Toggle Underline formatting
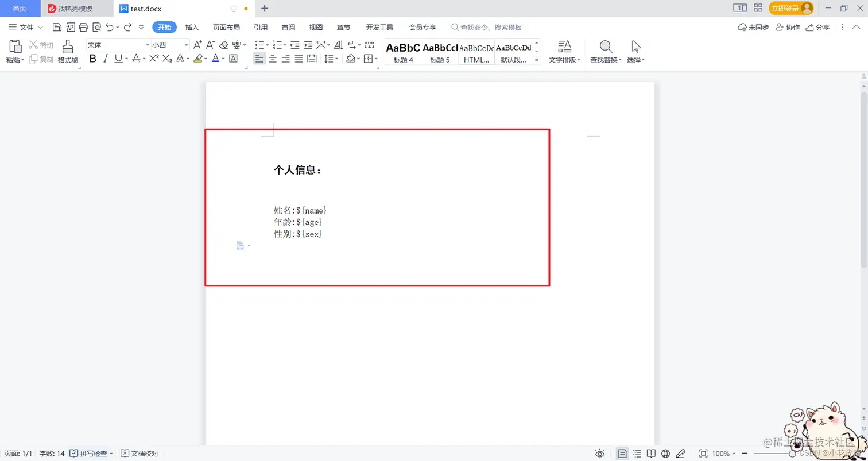The height and width of the screenshot is (461, 868). 118,59
